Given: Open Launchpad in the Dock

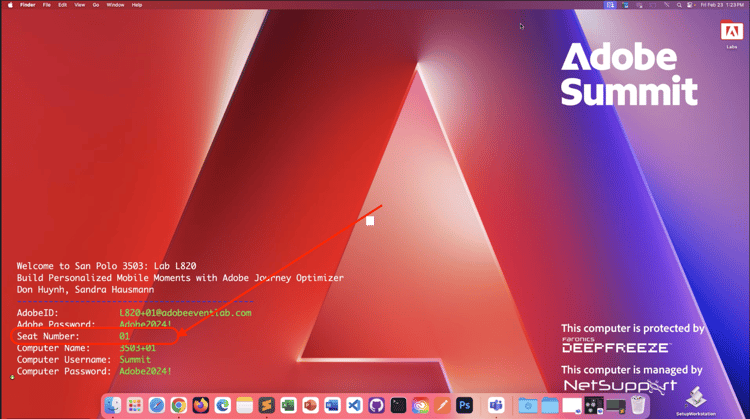Looking at the screenshot, I should point(135,406).
